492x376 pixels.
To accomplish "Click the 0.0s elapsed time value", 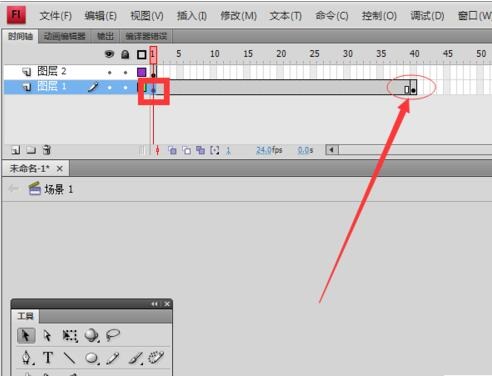I will pos(305,150).
